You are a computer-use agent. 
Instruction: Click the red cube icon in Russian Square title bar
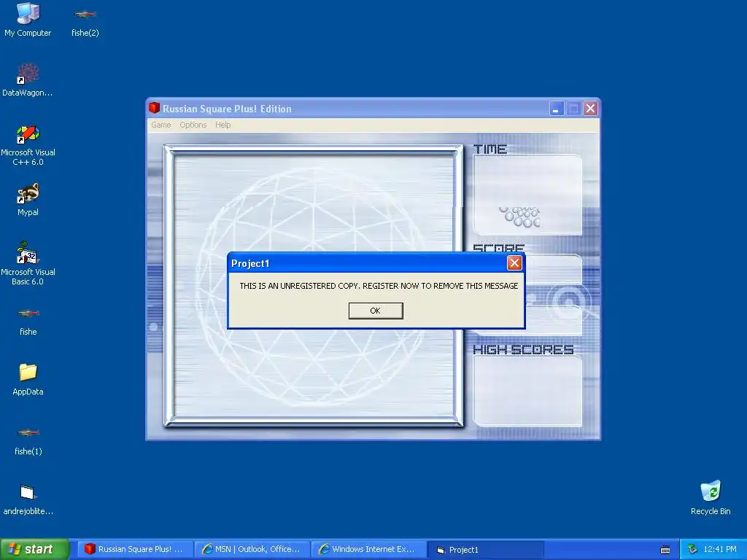click(x=154, y=108)
